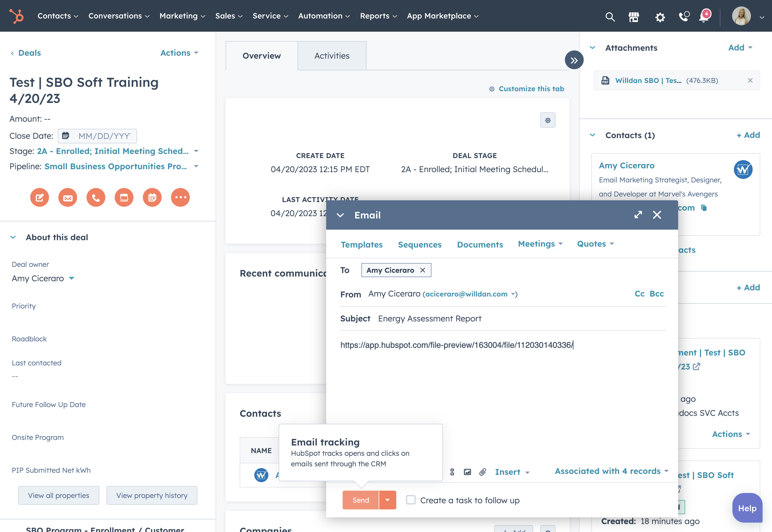This screenshot has width=772, height=532.
Task: Open the calling phone icon in top bar
Action: pyautogui.click(x=684, y=16)
